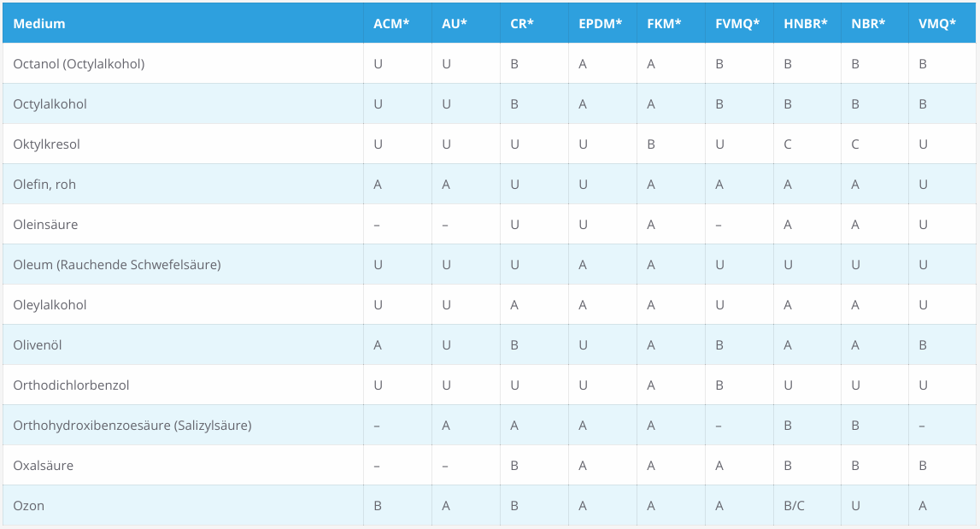Select the FKM* column header
Viewport: 980px width, 529px height.
pos(664,24)
